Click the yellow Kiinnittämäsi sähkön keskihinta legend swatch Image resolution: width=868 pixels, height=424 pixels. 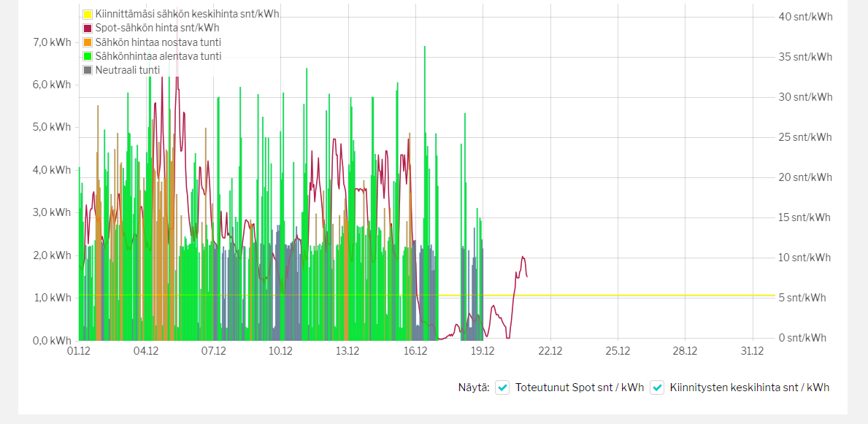click(88, 14)
